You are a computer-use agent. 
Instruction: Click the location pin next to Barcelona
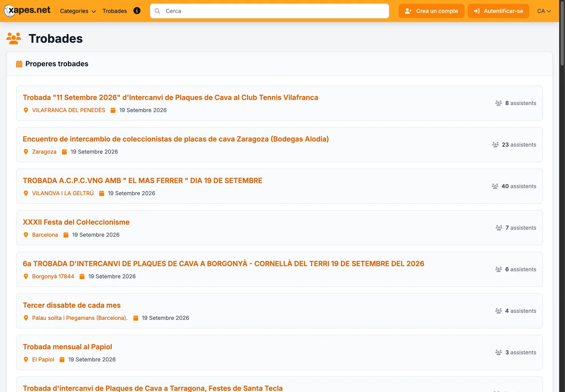[26, 235]
